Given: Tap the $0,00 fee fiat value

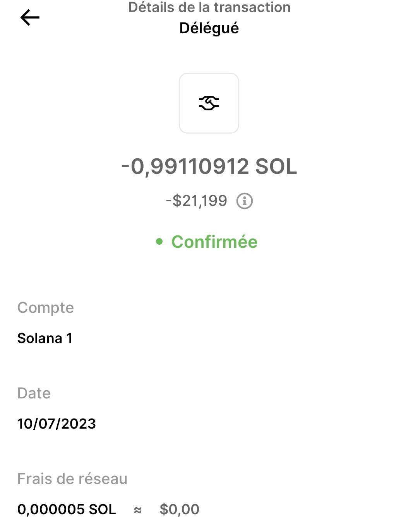Looking at the screenshot, I should coord(180,510).
